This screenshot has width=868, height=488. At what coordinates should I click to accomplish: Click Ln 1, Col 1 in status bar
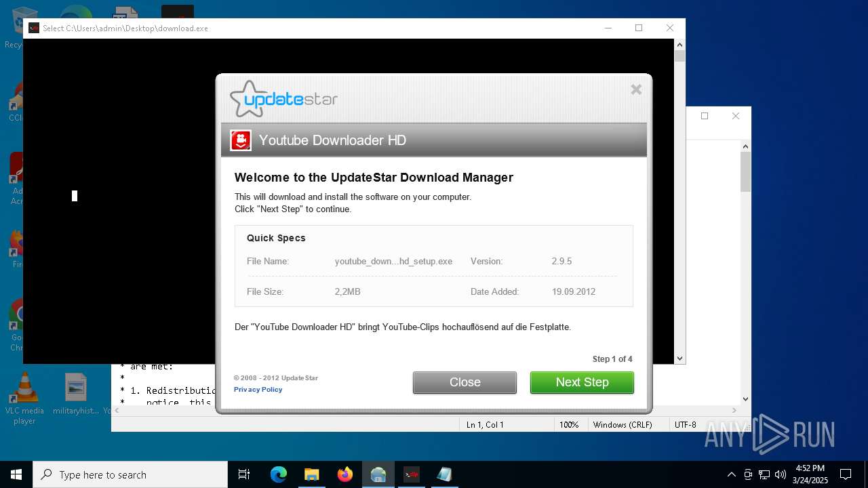pos(484,425)
